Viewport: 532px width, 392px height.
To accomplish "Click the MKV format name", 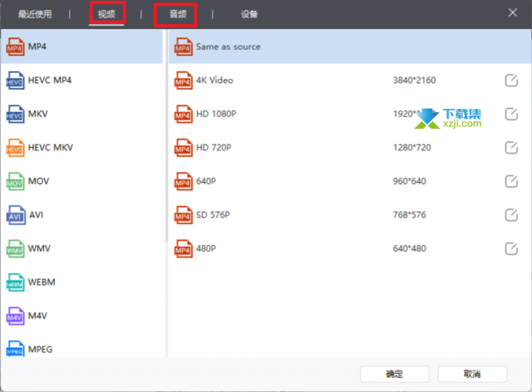I will (x=38, y=114).
